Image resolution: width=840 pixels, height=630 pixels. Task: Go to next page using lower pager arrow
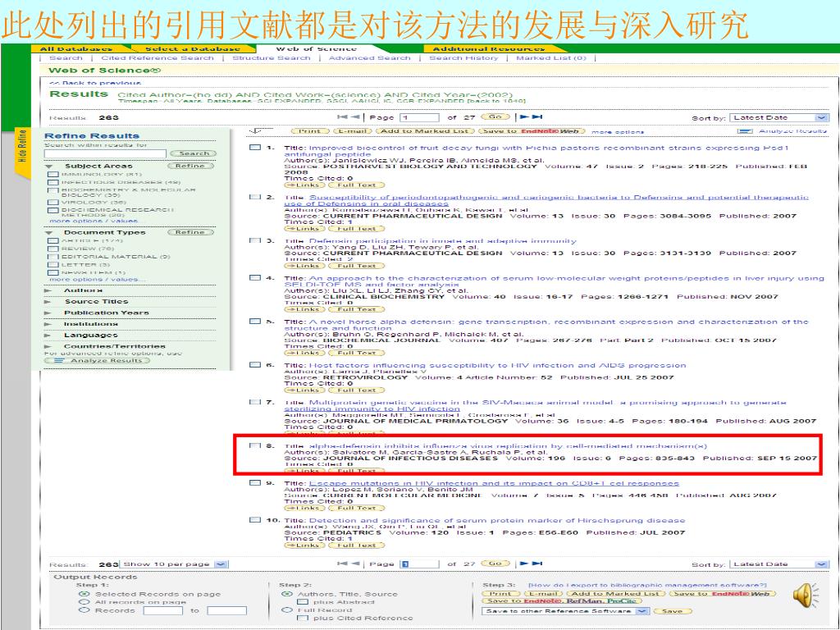(524, 563)
